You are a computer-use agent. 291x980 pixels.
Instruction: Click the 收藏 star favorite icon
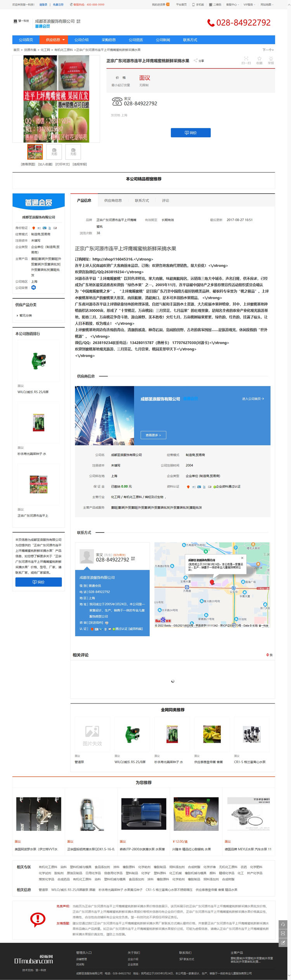(x=259, y=58)
